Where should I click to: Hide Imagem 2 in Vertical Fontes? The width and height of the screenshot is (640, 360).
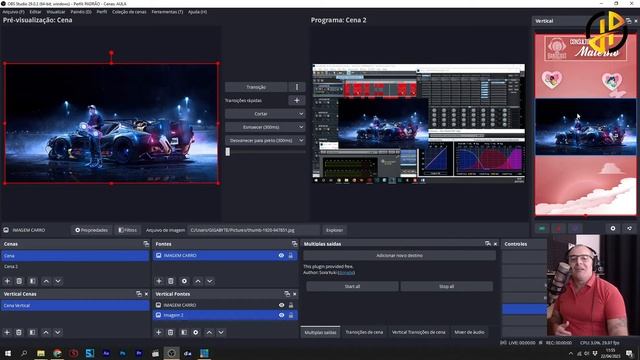coord(281,315)
